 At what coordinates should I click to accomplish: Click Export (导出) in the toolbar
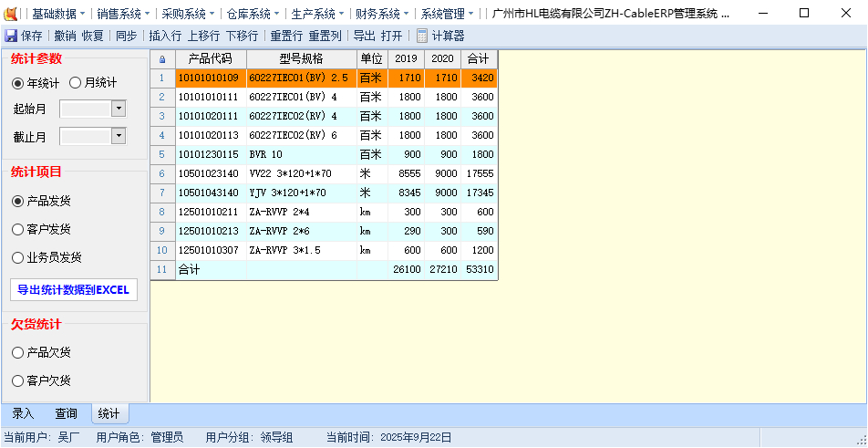[364, 36]
